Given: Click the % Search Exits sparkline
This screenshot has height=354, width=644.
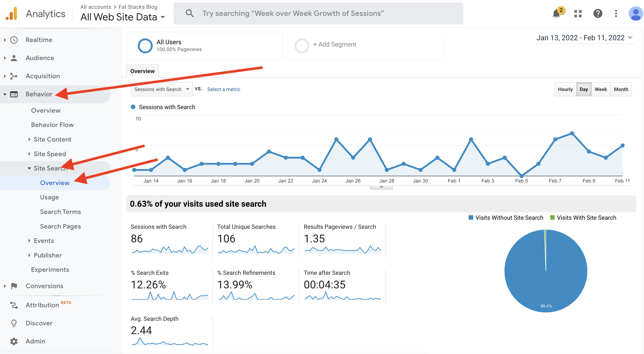Looking at the screenshot, I should point(170,296).
